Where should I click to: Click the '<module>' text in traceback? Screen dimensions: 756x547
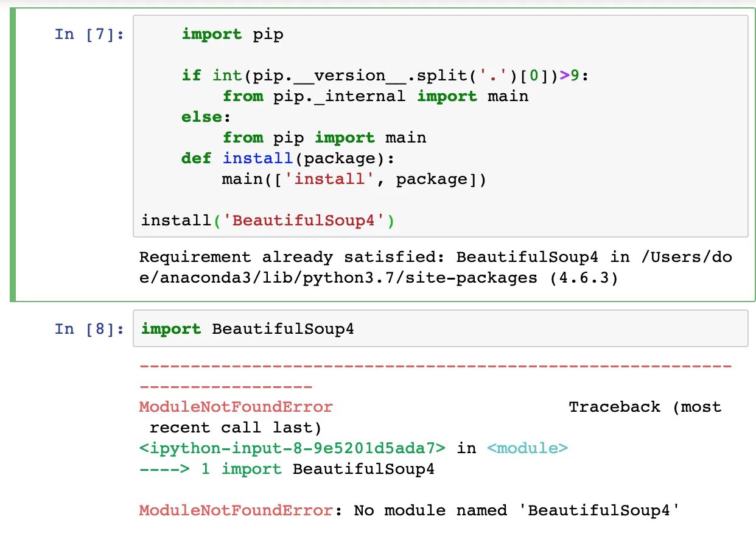(x=528, y=448)
